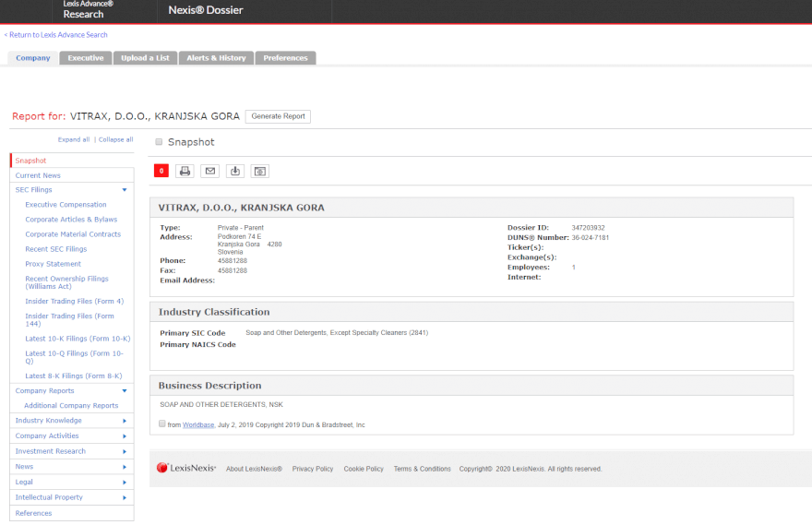
Task: Collapse the Company Reports section arrow
Action: [125, 391]
